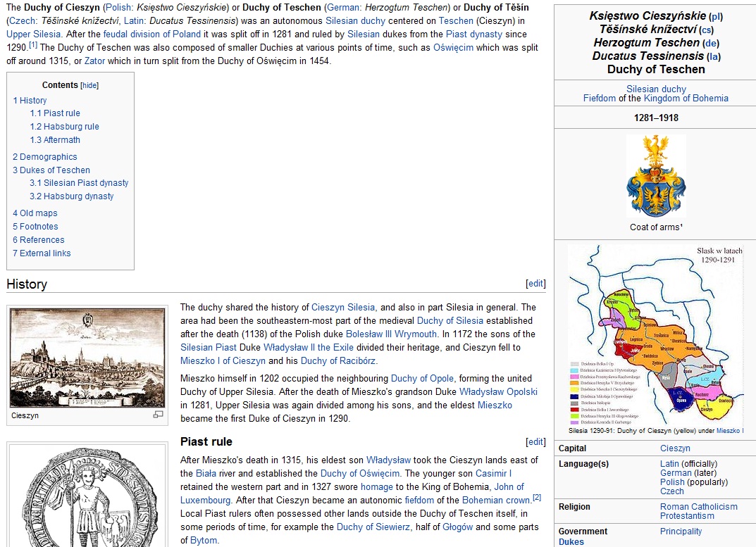The width and height of the screenshot is (756, 547).
Task: Edit the Piast rule section
Action: pyautogui.click(x=535, y=442)
